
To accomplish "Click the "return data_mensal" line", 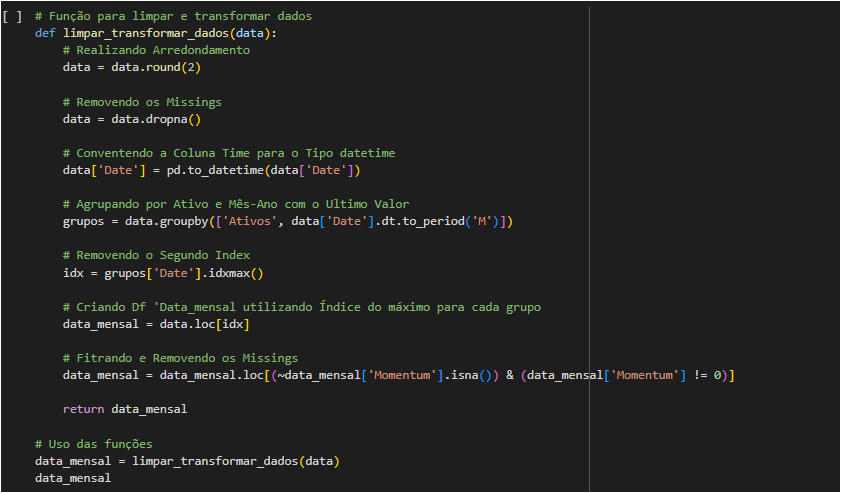I will [x=125, y=409].
